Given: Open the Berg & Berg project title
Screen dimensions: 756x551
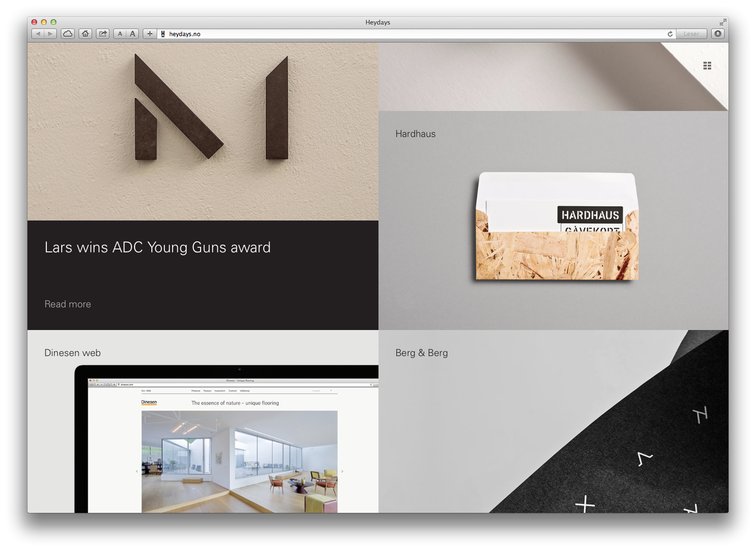Looking at the screenshot, I should click(x=422, y=353).
